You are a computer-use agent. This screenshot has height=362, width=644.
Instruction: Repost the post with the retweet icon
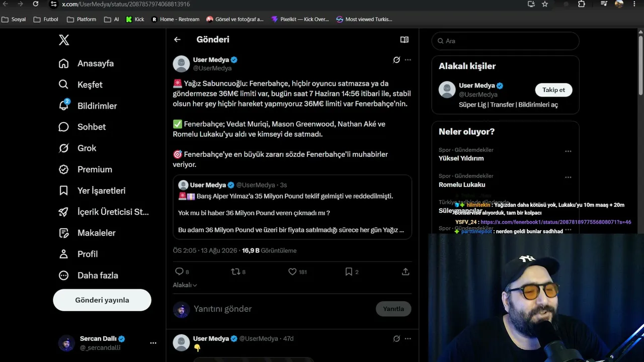coord(235,271)
